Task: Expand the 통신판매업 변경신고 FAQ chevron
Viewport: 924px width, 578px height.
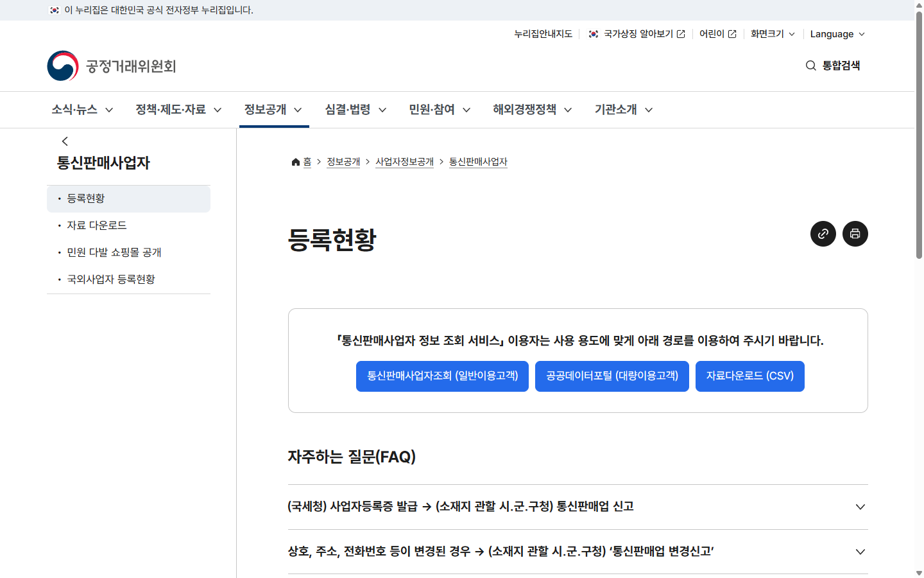Action: pyautogui.click(x=860, y=552)
